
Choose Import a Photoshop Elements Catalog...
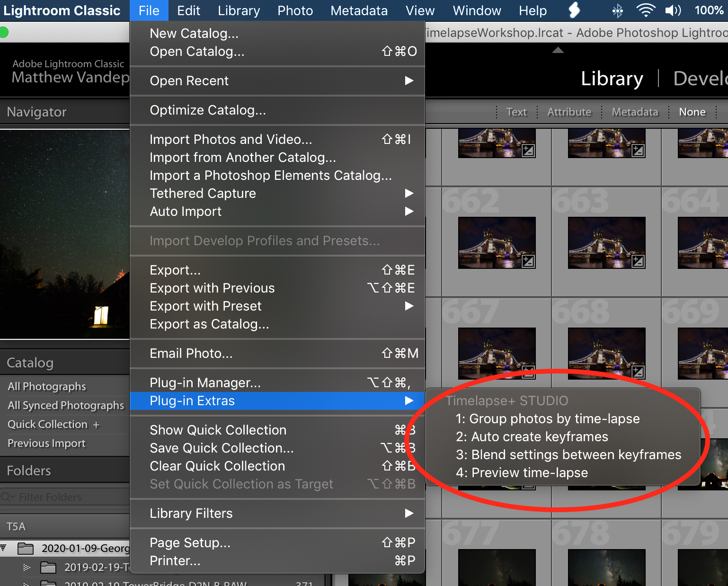tap(277, 176)
